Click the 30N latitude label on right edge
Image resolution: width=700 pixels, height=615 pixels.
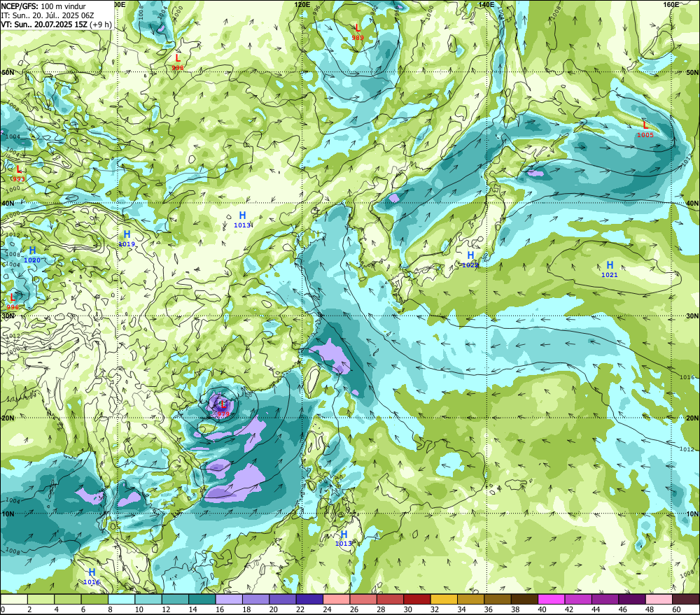click(692, 316)
